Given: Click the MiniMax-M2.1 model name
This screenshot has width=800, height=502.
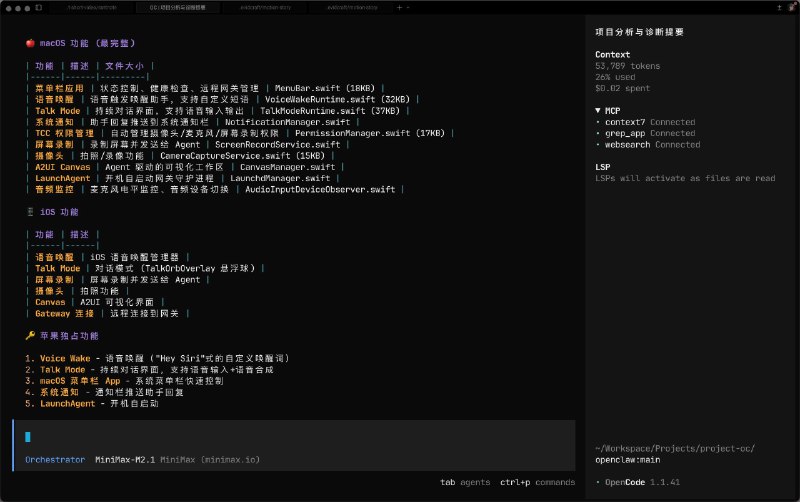Looking at the screenshot, I should (125, 460).
